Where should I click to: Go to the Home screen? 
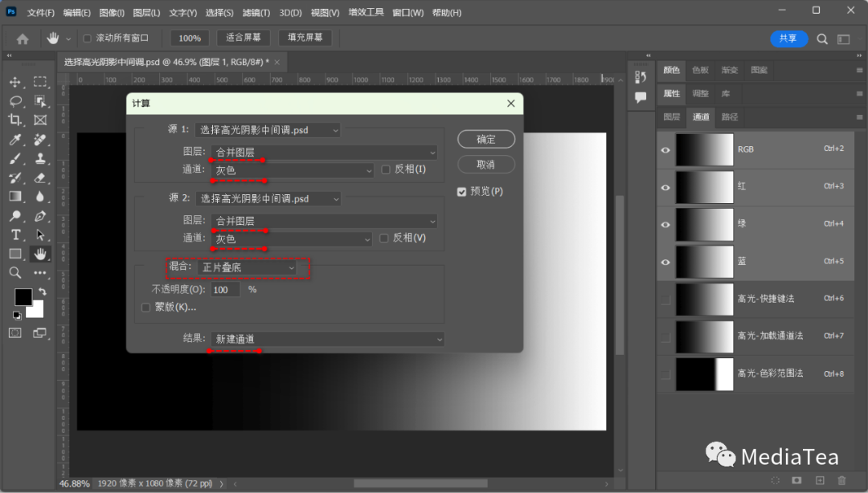pyautogui.click(x=23, y=39)
